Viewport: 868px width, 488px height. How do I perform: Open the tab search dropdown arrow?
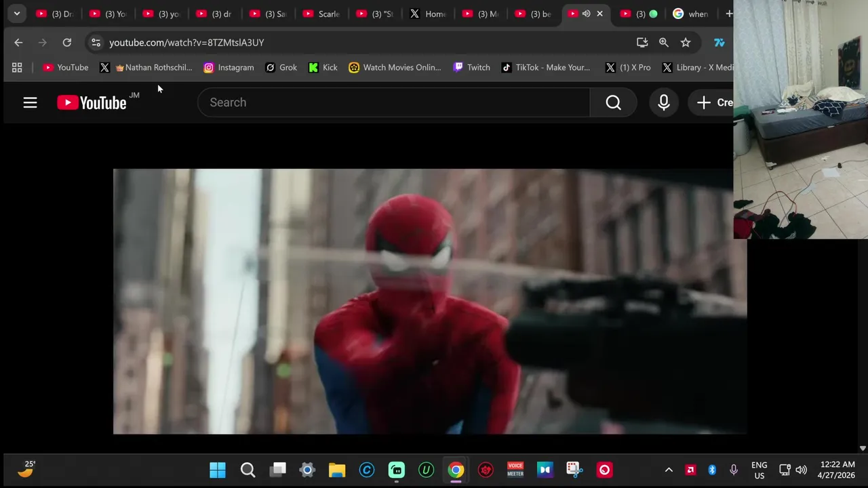(17, 14)
